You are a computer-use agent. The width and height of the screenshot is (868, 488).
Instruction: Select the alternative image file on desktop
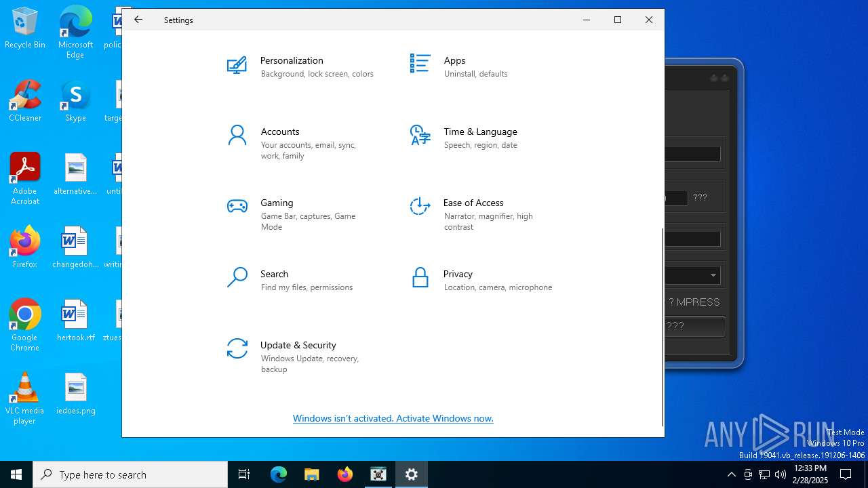tap(75, 174)
